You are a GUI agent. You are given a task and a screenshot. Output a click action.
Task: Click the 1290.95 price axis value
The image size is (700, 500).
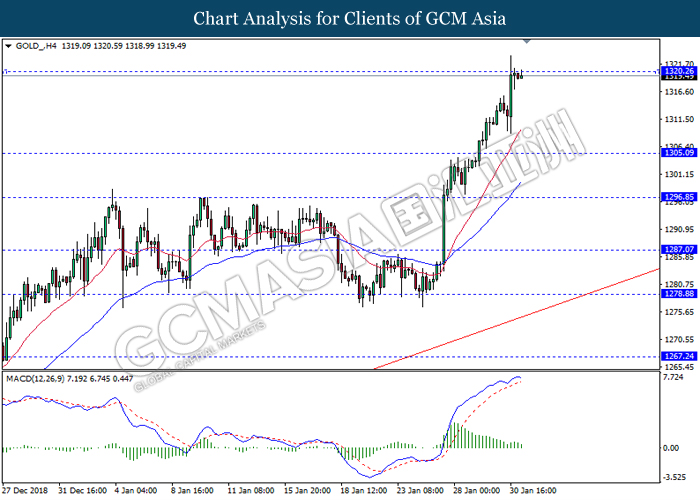[679, 229]
